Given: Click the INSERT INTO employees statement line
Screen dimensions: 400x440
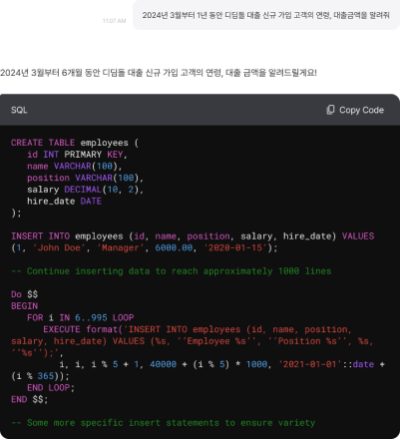Looking at the screenshot, I should tap(193, 236).
